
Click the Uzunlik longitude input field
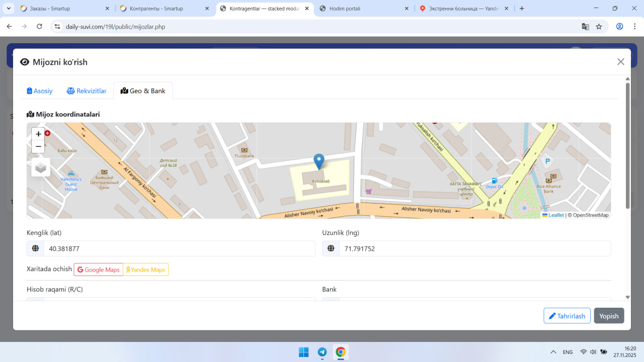tap(474, 249)
